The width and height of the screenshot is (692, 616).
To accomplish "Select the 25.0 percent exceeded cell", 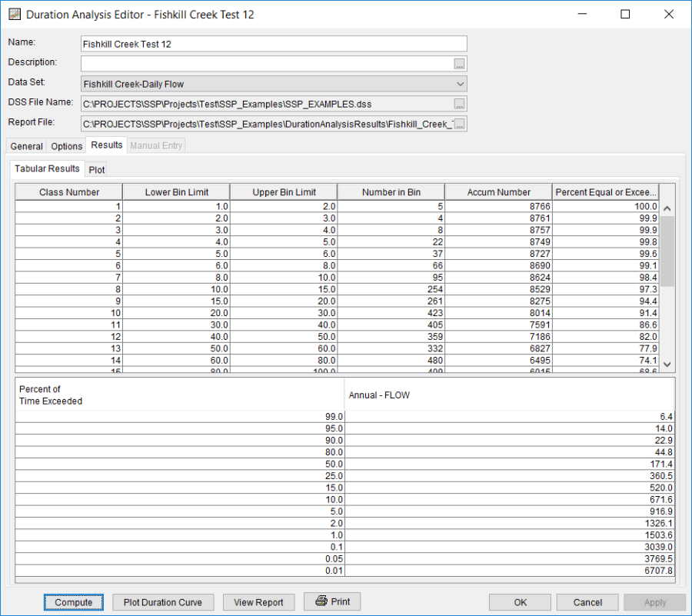I will (x=180, y=476).
